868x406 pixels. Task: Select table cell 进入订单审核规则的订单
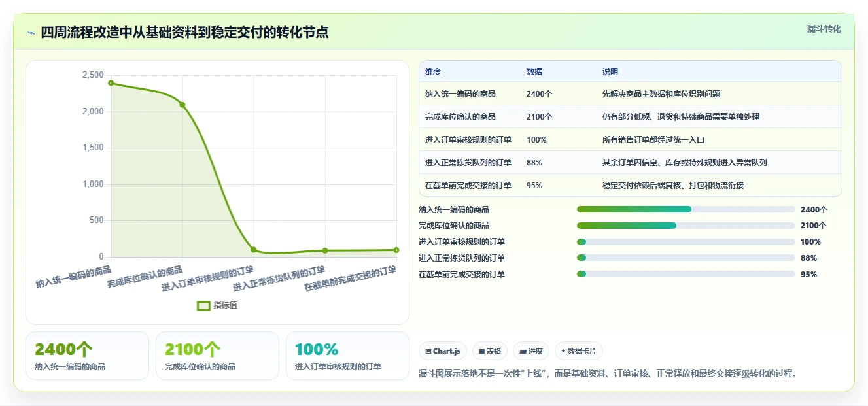coord(468,140)
